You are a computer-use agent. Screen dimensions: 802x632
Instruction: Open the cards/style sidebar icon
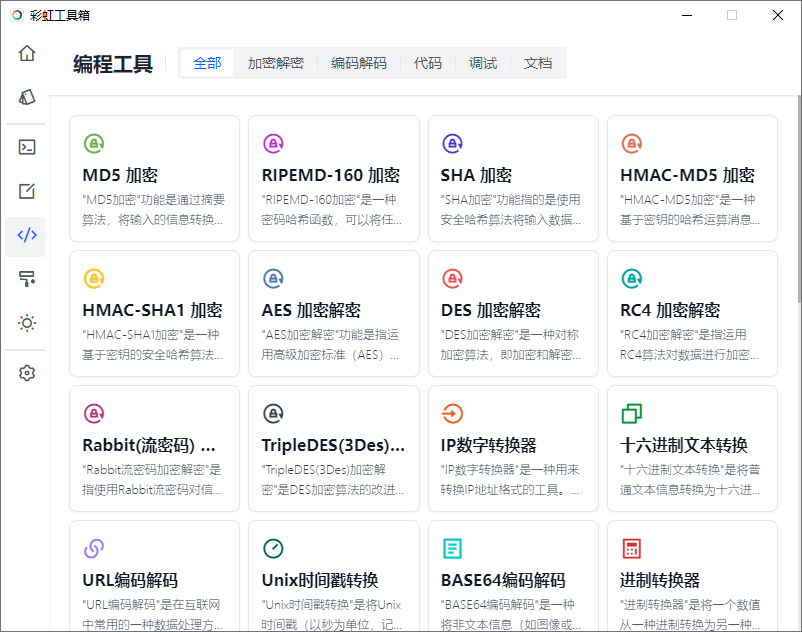[x=27, y=97]
